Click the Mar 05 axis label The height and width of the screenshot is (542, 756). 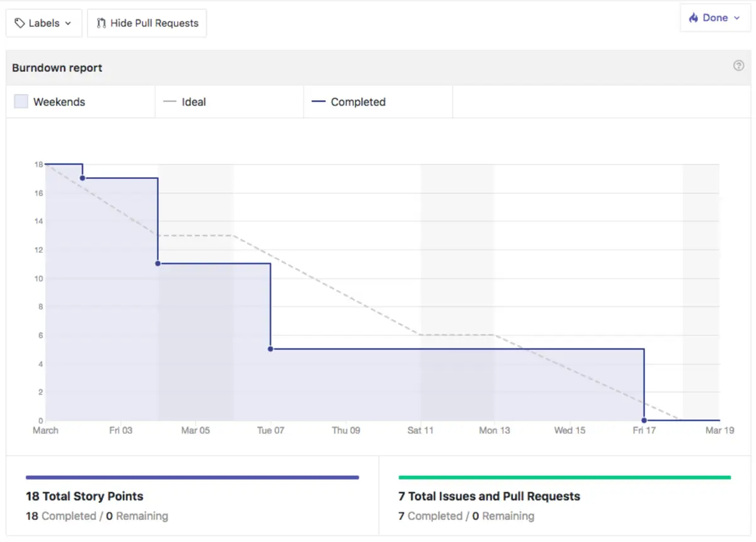195,430
